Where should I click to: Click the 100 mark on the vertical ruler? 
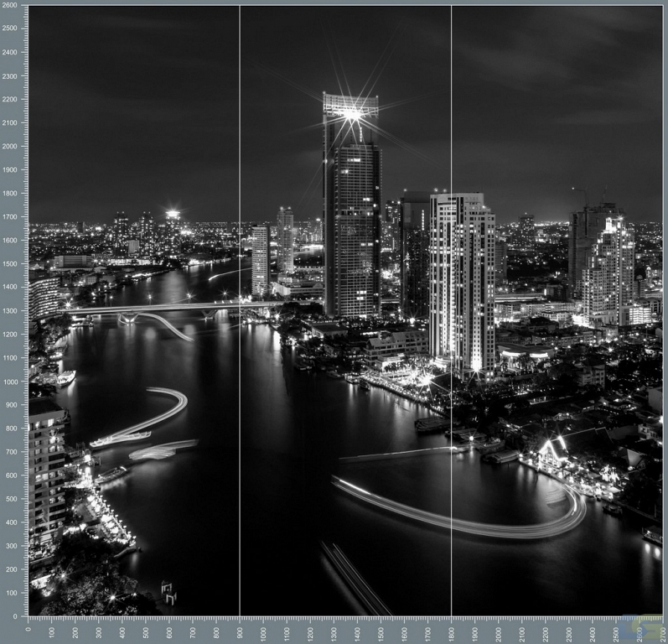[x=10, y=593]
